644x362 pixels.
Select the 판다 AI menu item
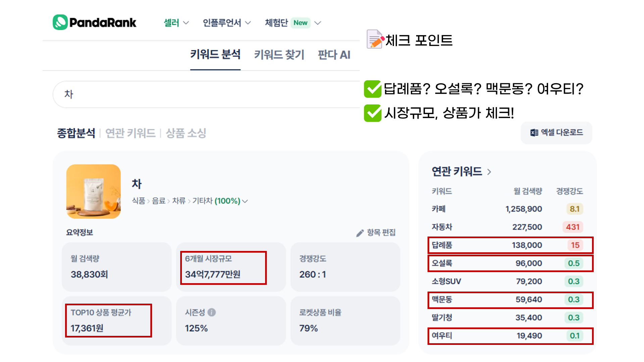[334, 55]
